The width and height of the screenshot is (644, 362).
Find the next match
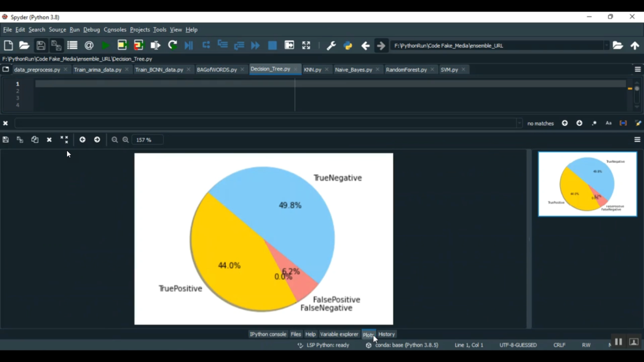click(x=580, y=123)
